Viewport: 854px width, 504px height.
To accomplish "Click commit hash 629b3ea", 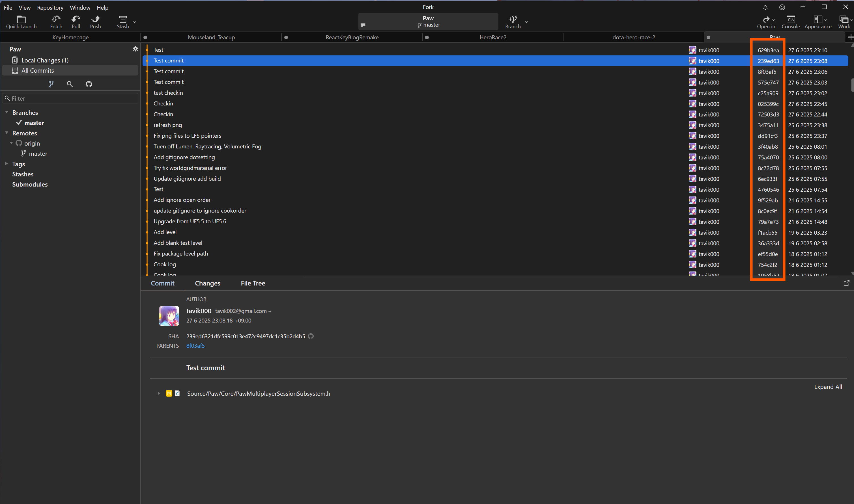I will (768, 50).
